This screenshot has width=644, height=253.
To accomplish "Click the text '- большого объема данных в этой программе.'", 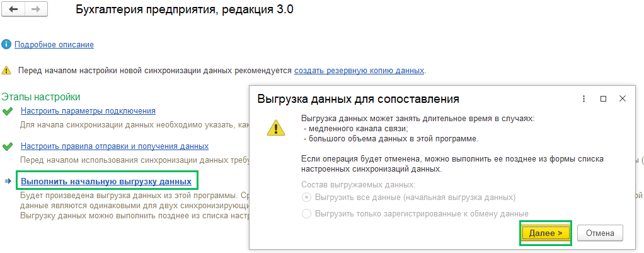I will pos(391,139).
